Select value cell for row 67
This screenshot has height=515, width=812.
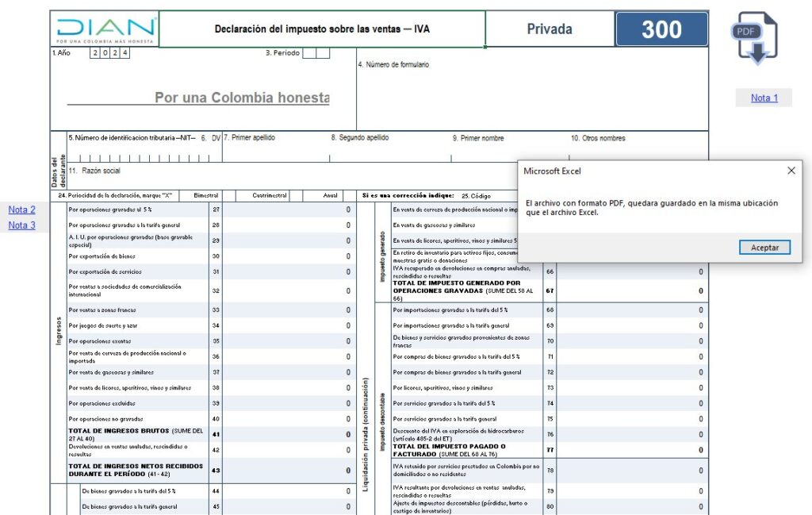point(632,290)
